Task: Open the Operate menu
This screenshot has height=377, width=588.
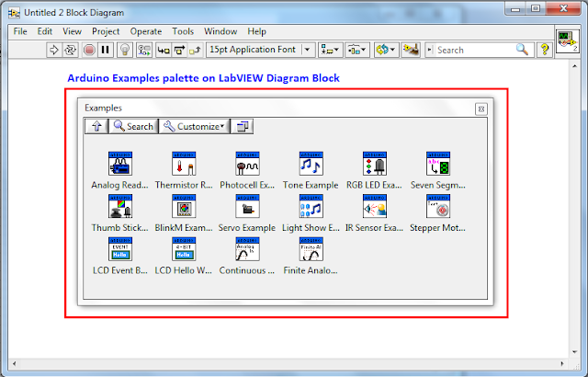Action: [146, 31]
